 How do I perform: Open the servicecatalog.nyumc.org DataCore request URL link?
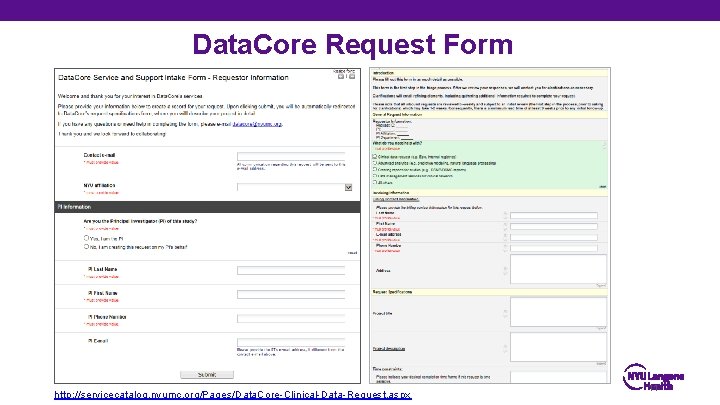[x=233, y=394]
